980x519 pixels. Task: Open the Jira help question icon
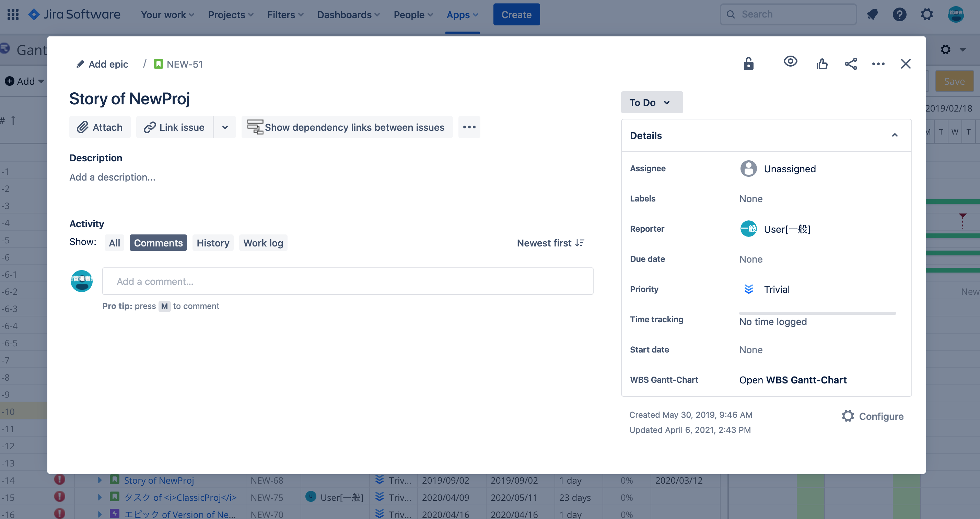pos(899,14)
